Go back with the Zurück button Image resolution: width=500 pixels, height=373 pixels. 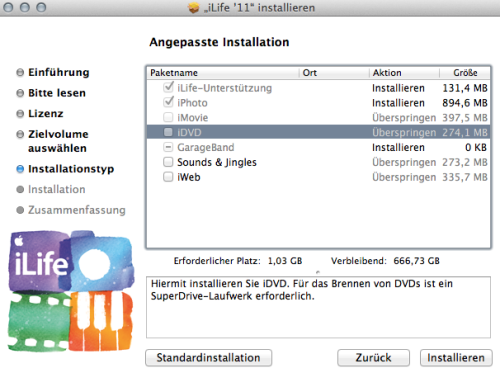373,358
